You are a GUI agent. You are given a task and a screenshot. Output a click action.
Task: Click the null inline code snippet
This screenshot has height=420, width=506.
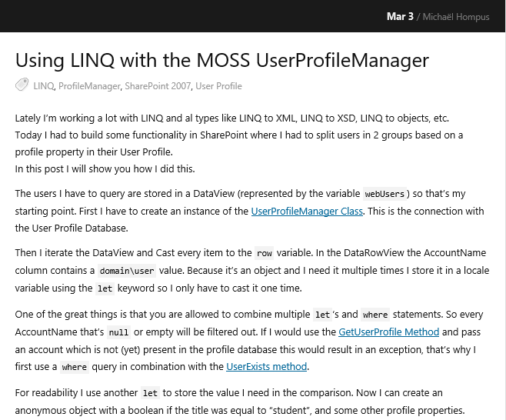pyautogui.click(x=118, y=332)
